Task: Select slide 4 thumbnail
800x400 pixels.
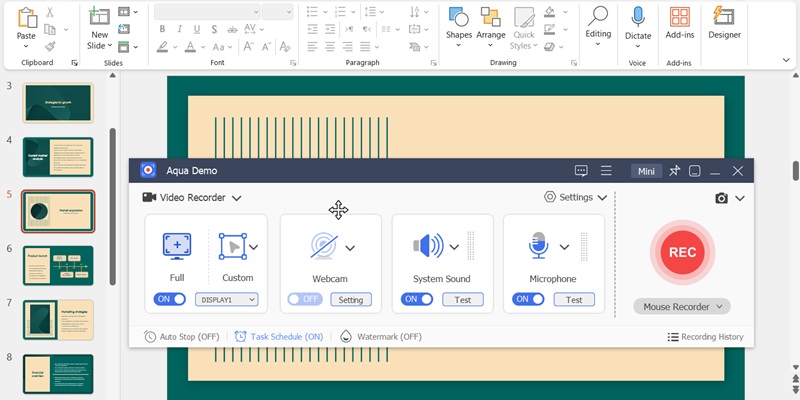Action: (58, 157)
